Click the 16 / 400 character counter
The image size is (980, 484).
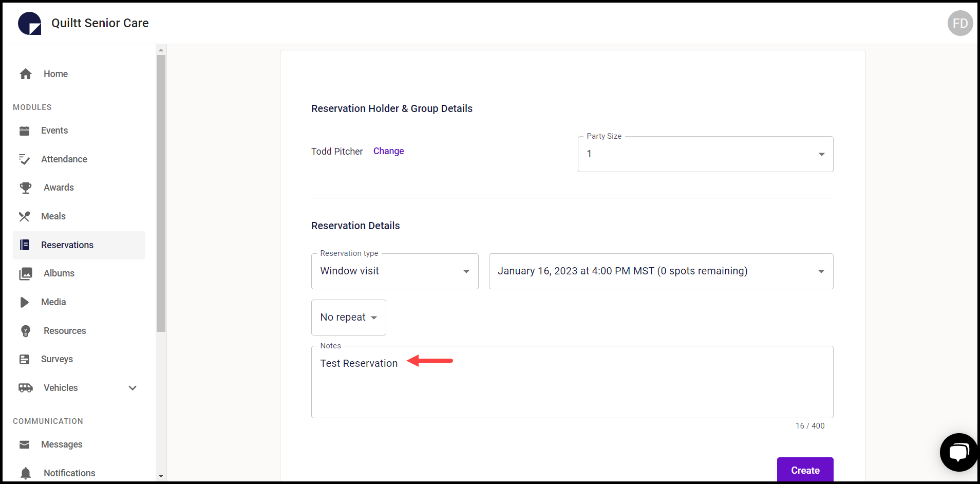click(810, 426)
